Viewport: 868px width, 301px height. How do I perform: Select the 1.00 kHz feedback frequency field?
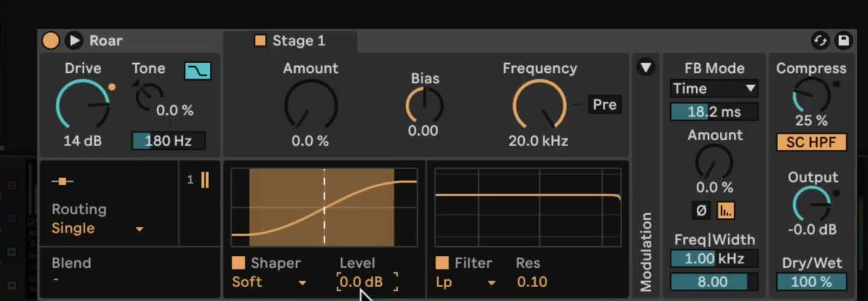pyautogui.click(x=714, y=259)
